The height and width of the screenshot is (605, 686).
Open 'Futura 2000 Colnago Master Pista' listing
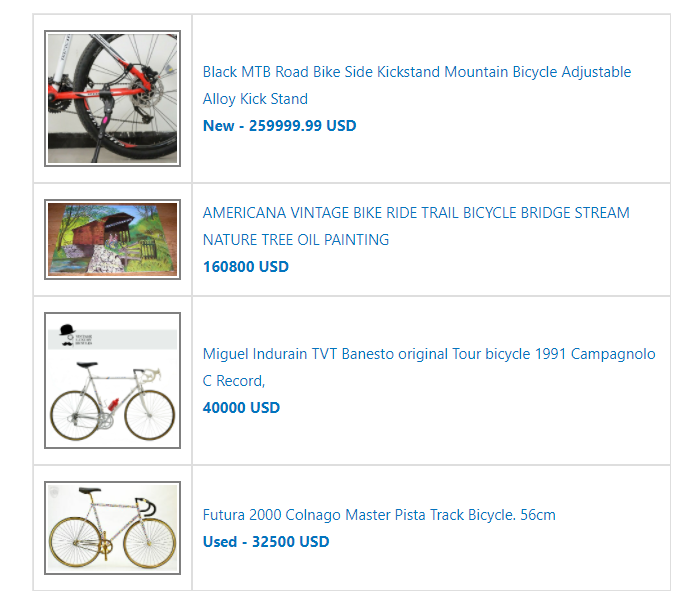pos(379,514)
